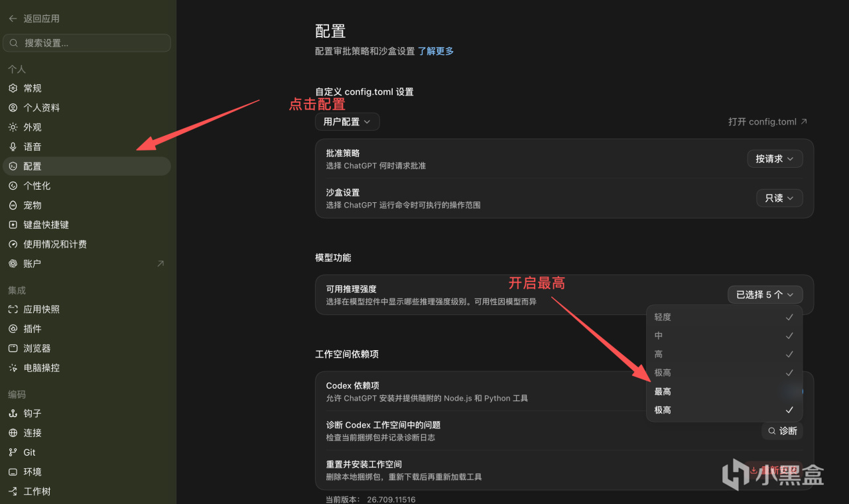The width and height of the screenshot is (849, 504).
Task: Click the 批准策略 label
Action: [x=343, y=153]
